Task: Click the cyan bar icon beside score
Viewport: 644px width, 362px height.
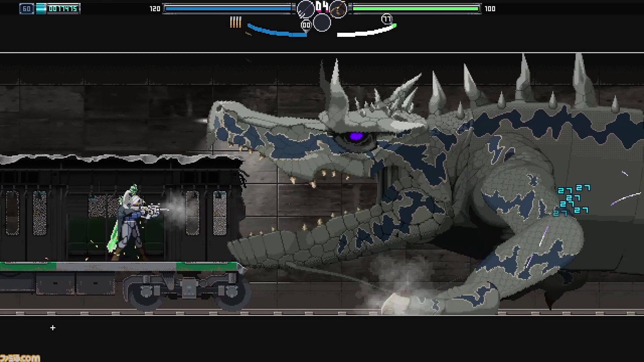Action: [41, 9]
